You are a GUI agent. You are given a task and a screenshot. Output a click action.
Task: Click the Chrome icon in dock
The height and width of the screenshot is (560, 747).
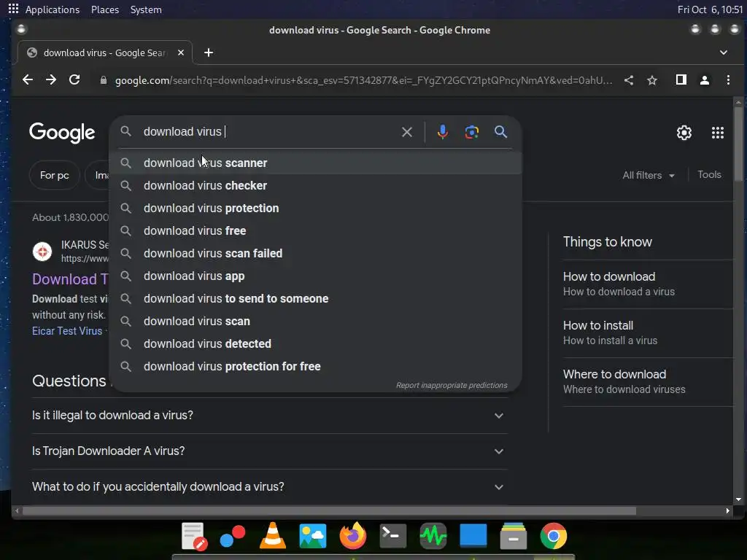tap(554, 536)
